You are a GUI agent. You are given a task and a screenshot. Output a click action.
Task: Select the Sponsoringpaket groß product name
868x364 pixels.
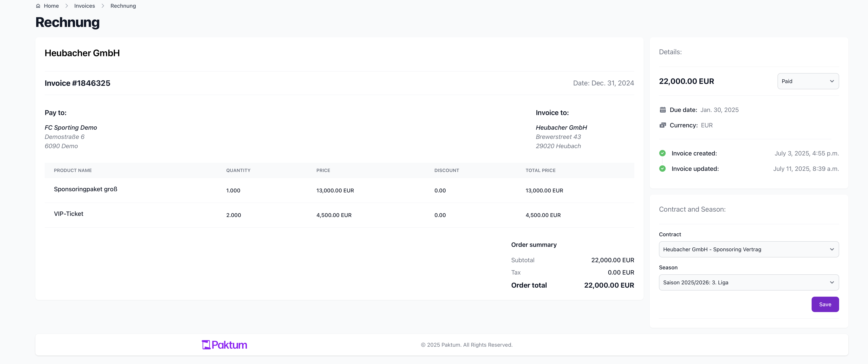click(x=86, y=189)
